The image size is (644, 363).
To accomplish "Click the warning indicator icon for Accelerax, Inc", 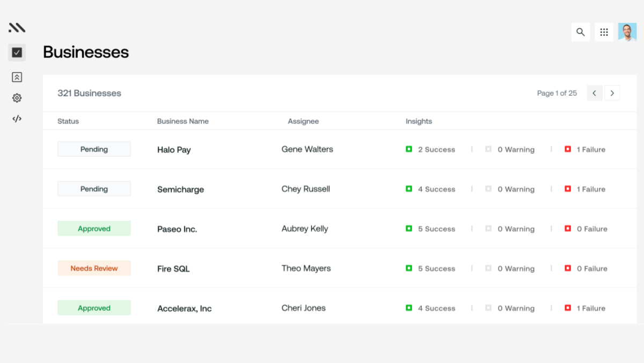I will (488, 308).
